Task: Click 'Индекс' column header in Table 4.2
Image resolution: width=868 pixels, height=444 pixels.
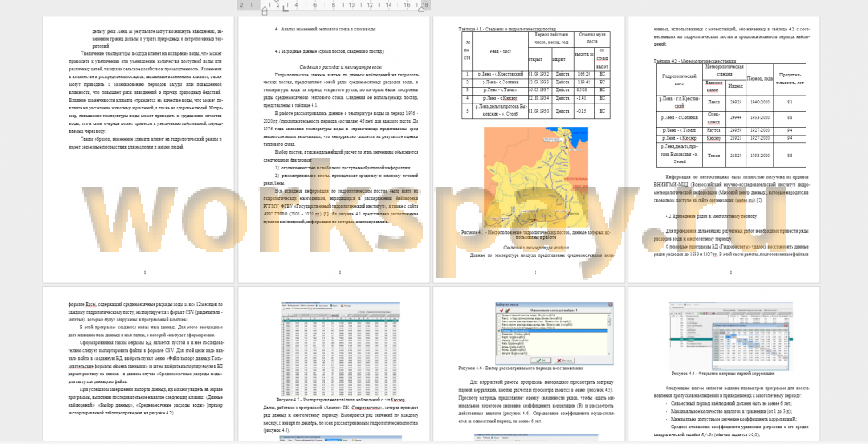Action: click(x=736, y=86)
